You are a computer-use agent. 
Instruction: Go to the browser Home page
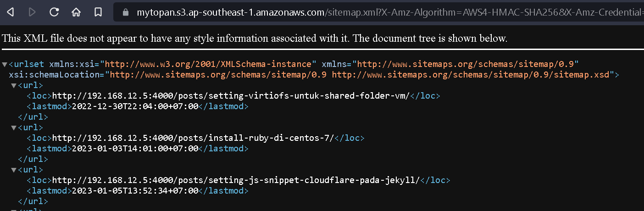[76, 12]
